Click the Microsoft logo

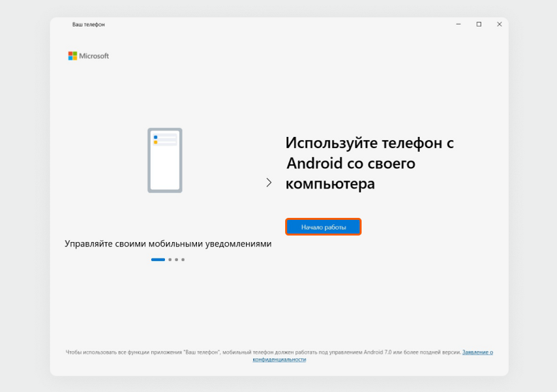click(x=89, y=56)
